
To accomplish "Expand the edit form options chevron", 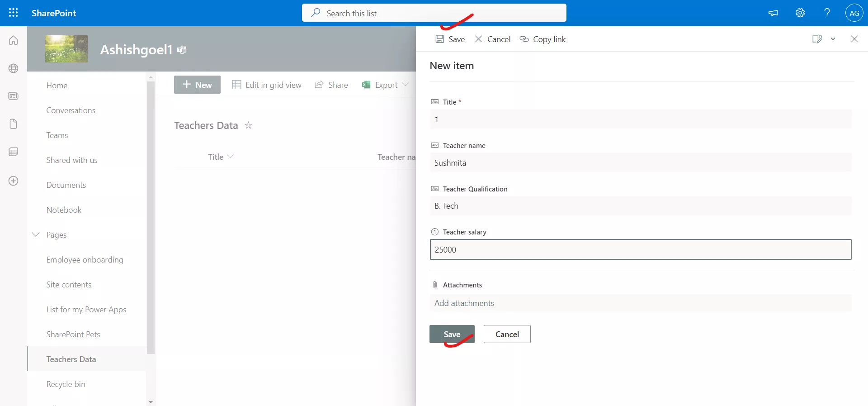I will [833, 39].
